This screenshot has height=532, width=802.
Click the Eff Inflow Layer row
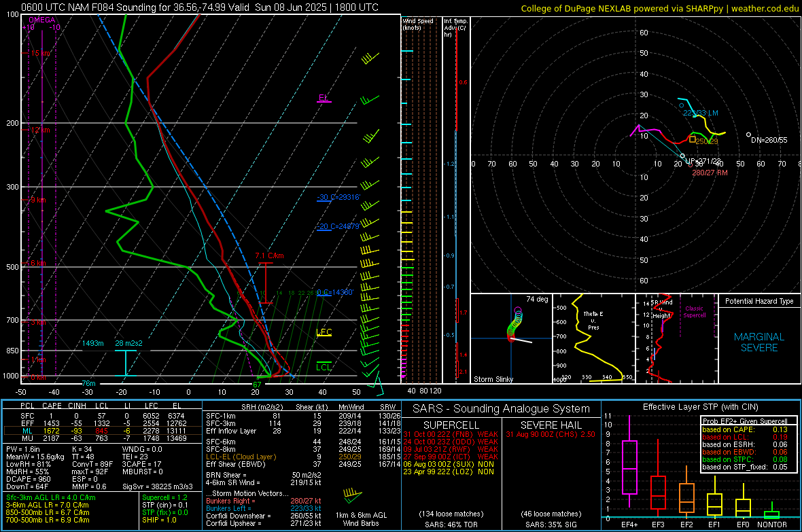[x=303, y=431]
